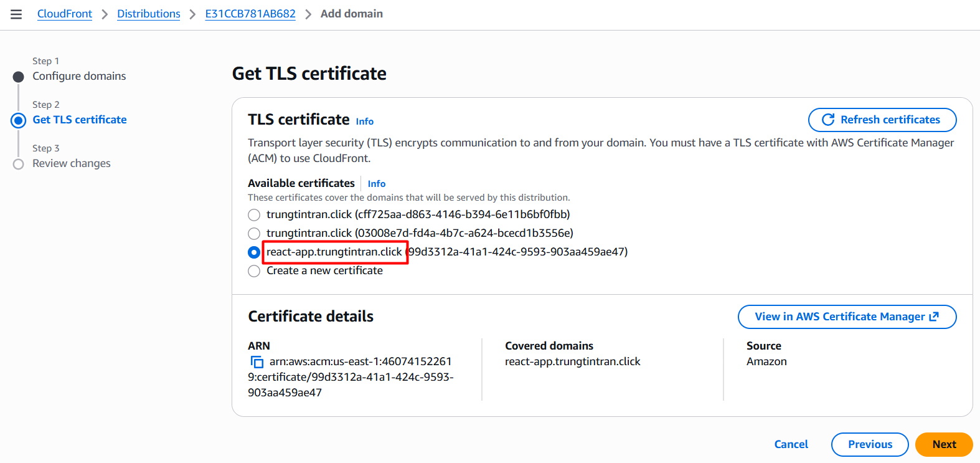Copy the certificate ARN
The width and height of the screenshot is (980, 463).
coord(257,362)
